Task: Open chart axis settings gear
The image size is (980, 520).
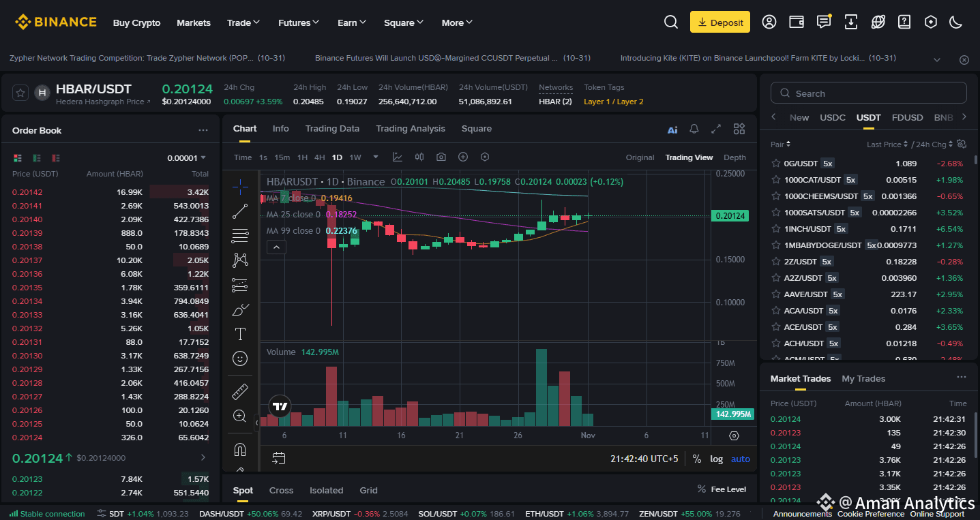Action: (734, 435)
